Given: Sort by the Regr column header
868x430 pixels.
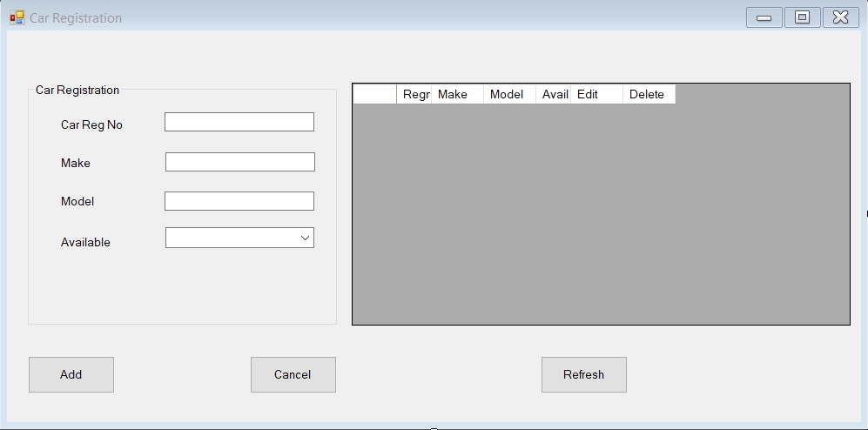Looking at the screenshot, I should (414, 94).
